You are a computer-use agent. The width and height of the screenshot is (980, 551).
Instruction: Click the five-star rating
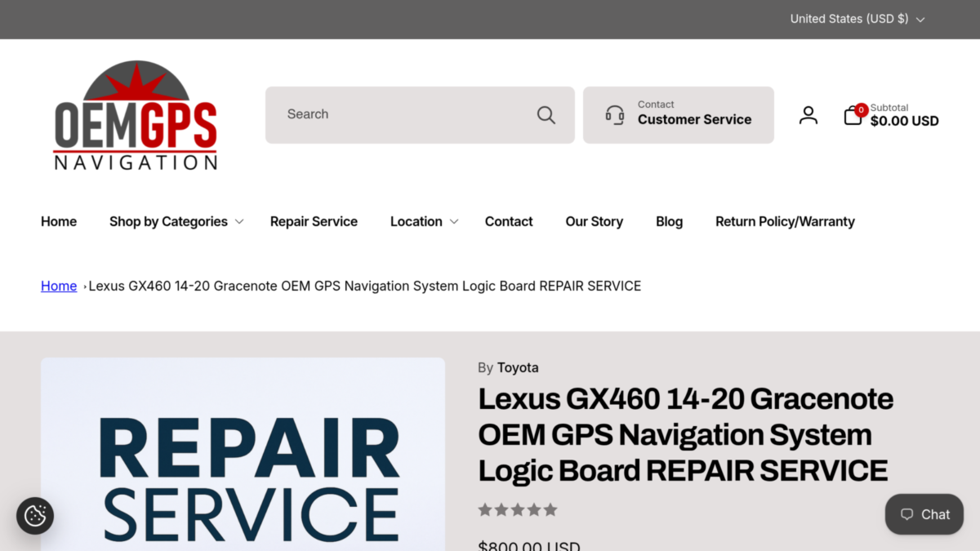coord(518,510)
